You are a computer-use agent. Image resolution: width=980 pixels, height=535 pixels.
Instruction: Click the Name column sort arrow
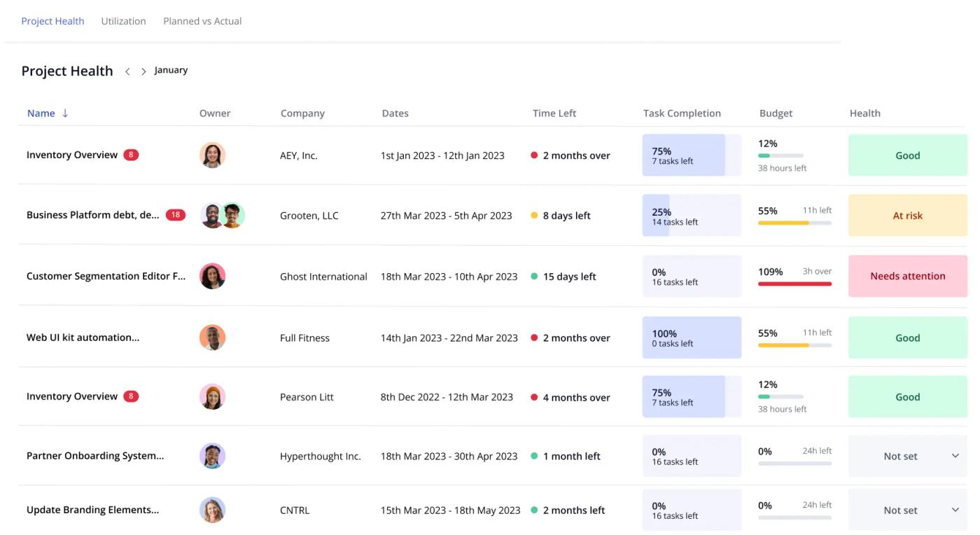65,113
